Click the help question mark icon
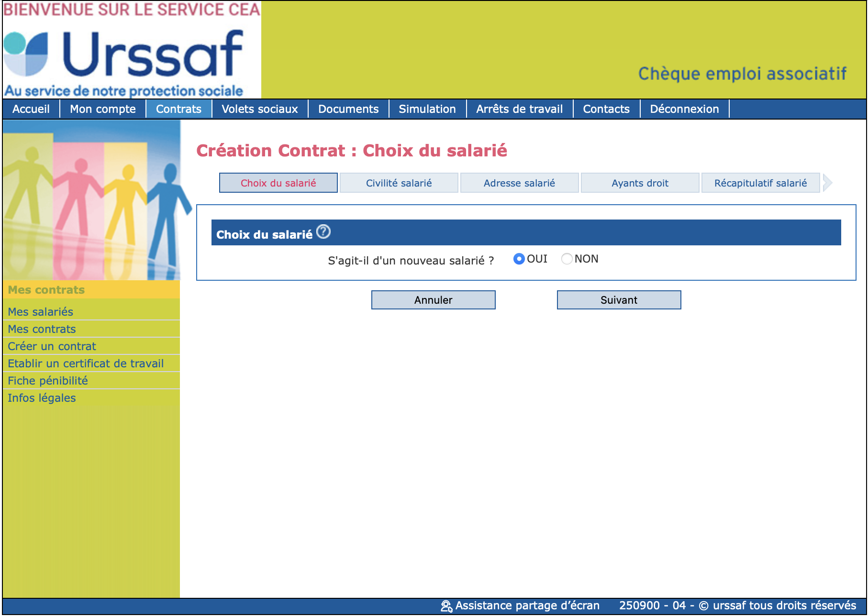 click(x=323, y=232)
